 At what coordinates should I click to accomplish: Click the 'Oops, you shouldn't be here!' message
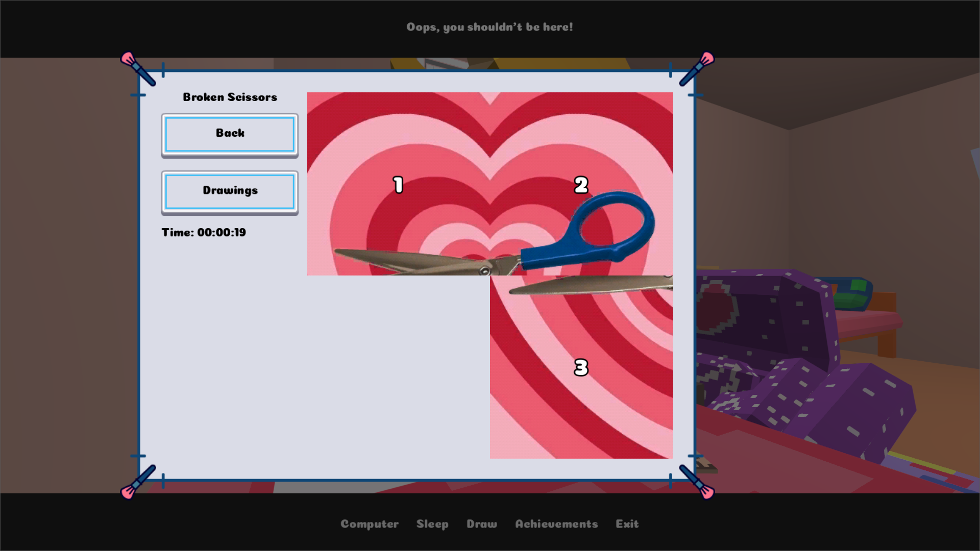[x=489, y=27]
